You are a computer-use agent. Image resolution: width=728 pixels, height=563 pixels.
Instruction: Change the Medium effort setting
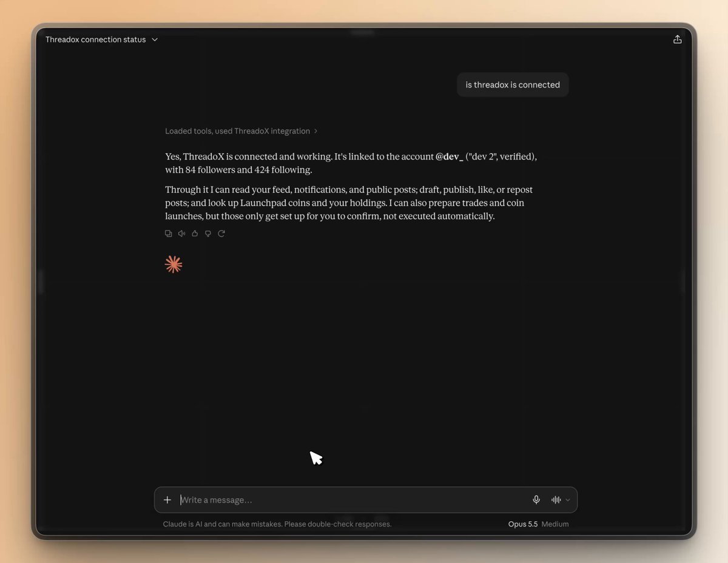(x=555, y=524)
